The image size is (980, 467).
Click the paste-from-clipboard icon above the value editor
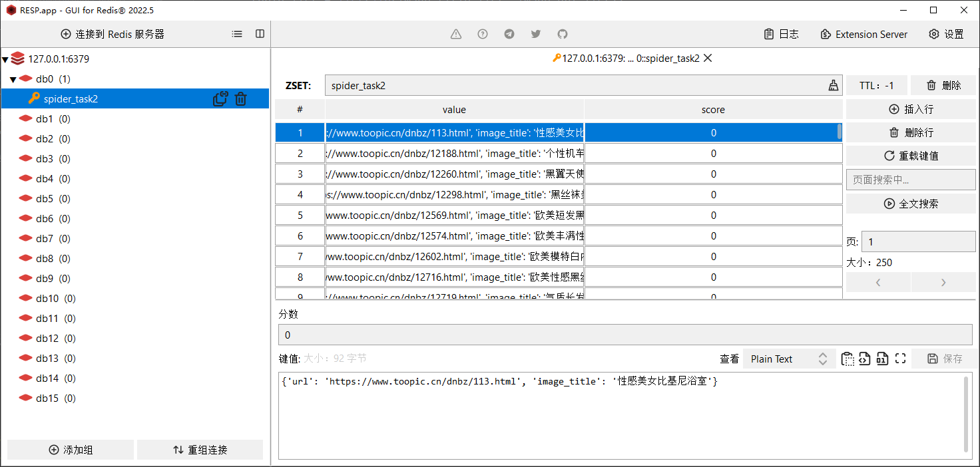pos(847,359)
